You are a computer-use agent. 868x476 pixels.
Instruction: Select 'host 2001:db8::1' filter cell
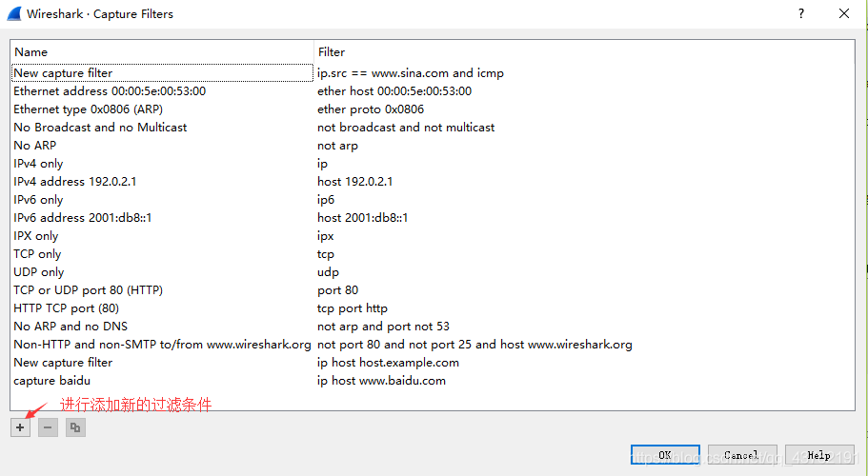click(x=363, y=218)
